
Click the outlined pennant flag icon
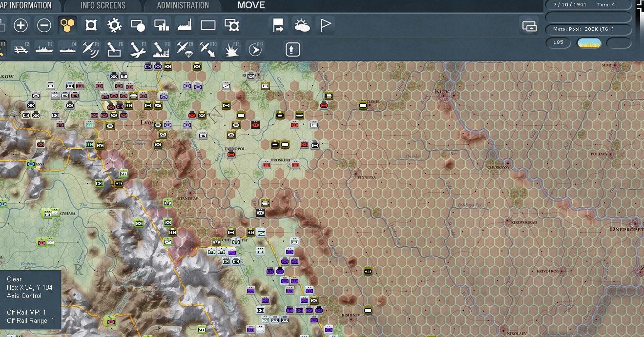(x=326, y=25)
